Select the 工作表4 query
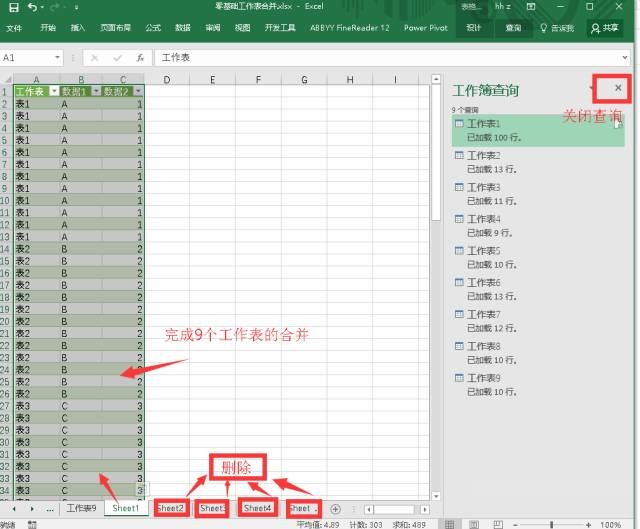The image size is (640, 529). [538, 226]
